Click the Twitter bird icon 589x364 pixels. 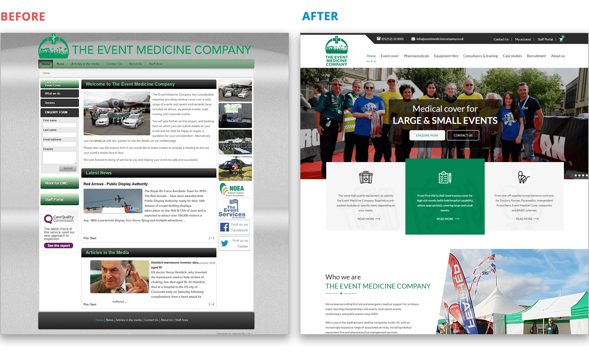pos(225,243)
